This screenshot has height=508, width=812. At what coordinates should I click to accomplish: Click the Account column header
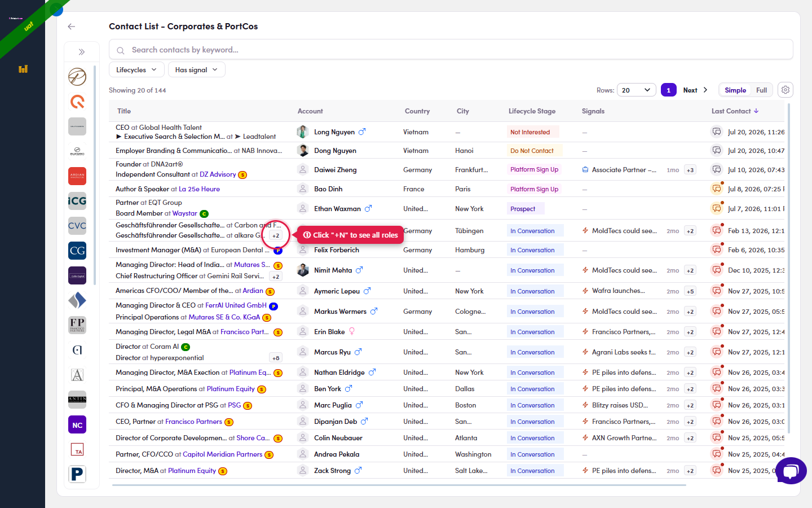[x=310, y=111]
